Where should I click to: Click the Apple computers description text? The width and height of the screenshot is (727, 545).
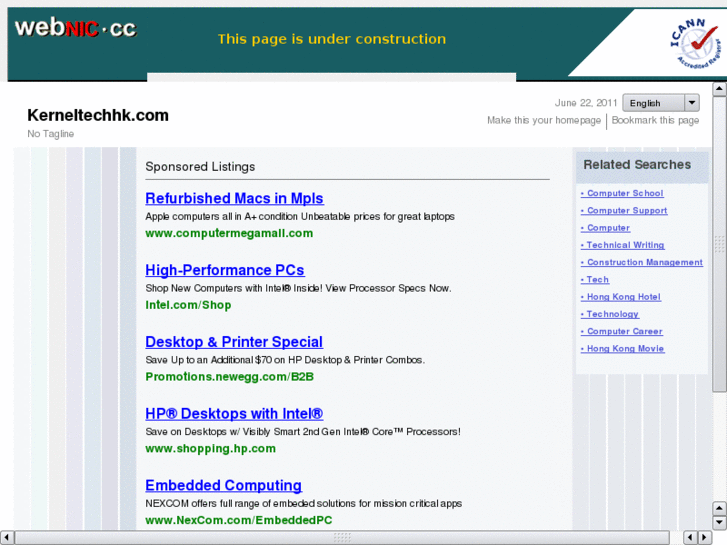[300, 217]
